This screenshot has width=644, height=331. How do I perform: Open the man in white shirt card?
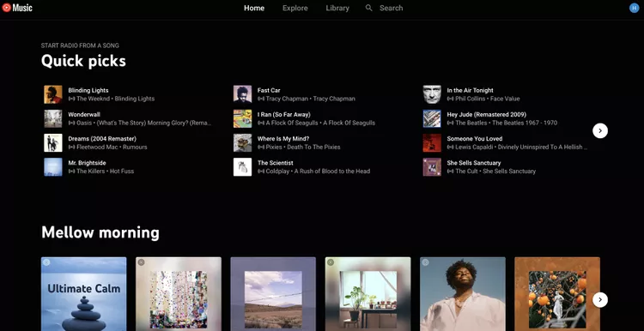pyautogui.click(x=463, y=294)
